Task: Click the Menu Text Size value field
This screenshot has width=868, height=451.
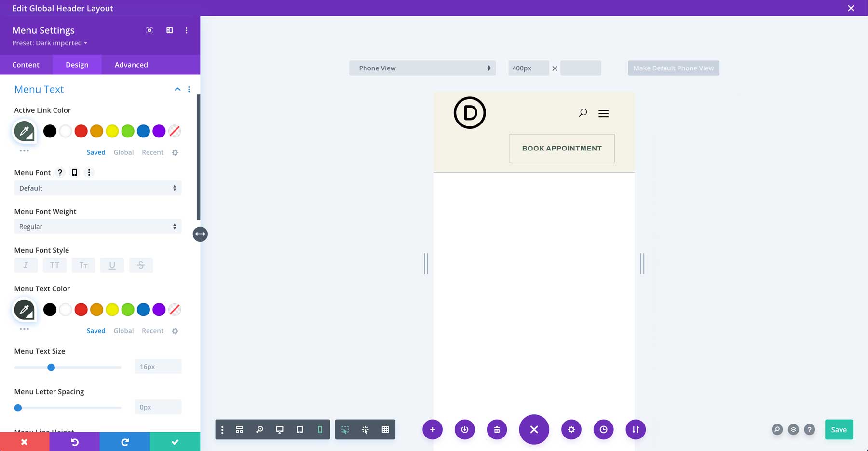Action: [x=158, y=366]
